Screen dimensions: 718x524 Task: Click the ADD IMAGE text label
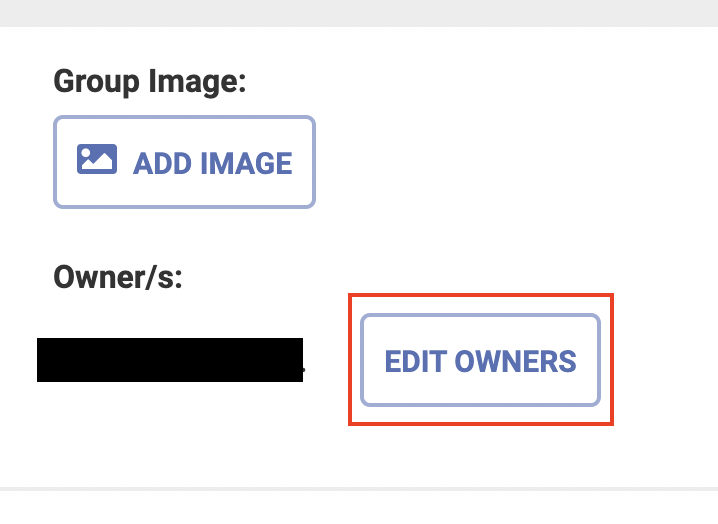212,164
